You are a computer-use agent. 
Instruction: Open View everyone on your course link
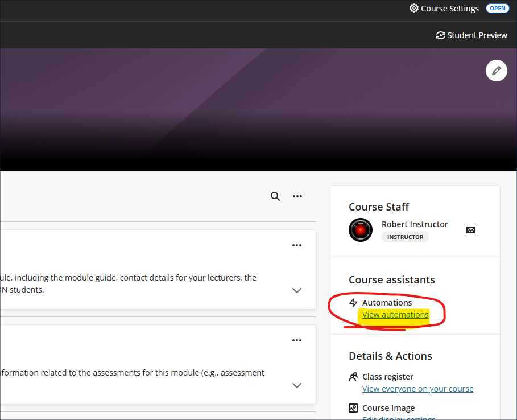(417, 389)
